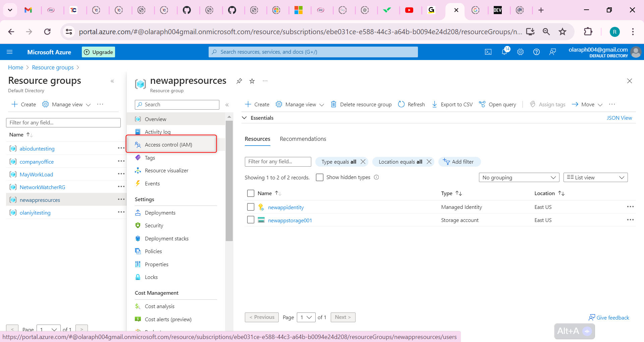Viewport: 644px width, 342px height.
Task: Open the JSON View link
Action: coord(619,118)
